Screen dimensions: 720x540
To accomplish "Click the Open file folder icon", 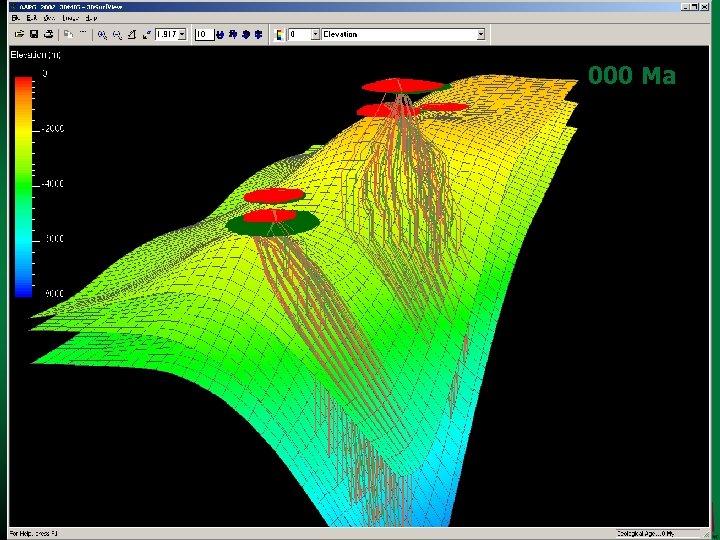I will point(19,34).
